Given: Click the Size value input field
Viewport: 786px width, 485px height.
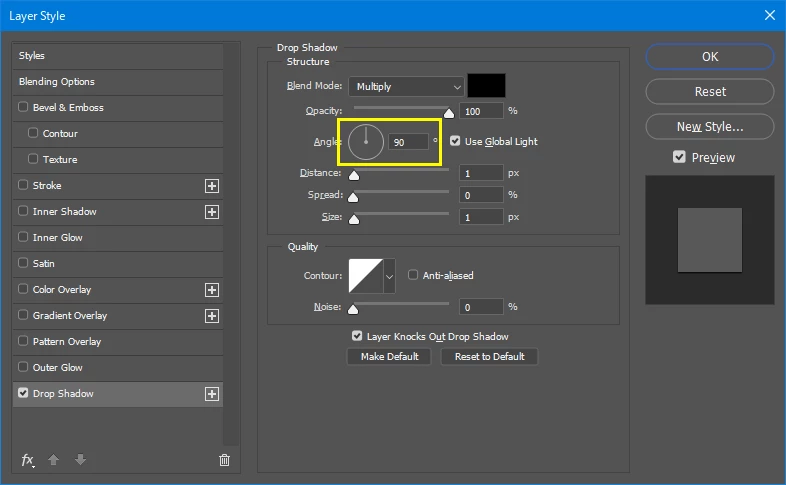Looking at the screenshot, I should (x=481, y=217).
